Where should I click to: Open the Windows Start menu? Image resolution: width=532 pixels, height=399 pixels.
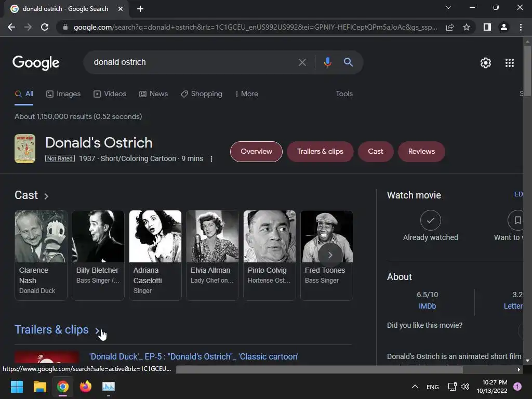(x=17, y=387)
